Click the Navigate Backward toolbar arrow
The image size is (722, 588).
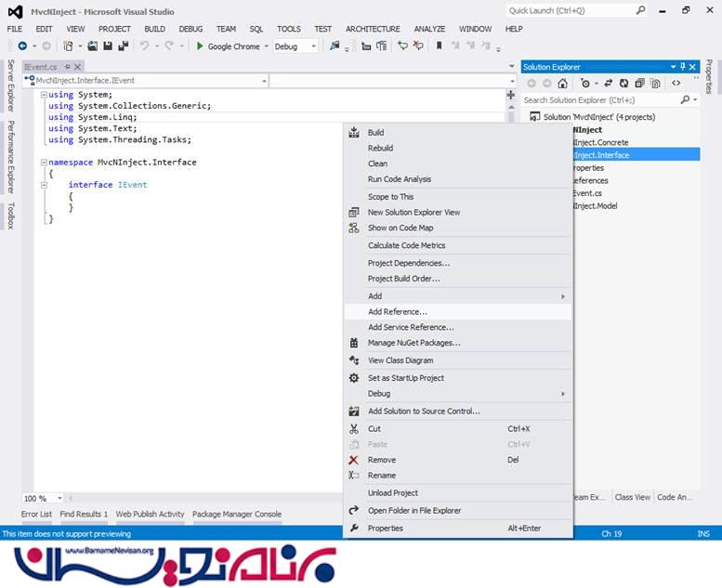(x=22, y=46)
